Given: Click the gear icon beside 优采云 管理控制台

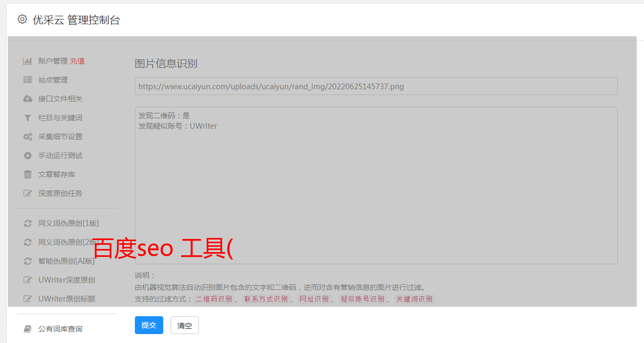Looking at the screenshot, I should coord(22,19).
